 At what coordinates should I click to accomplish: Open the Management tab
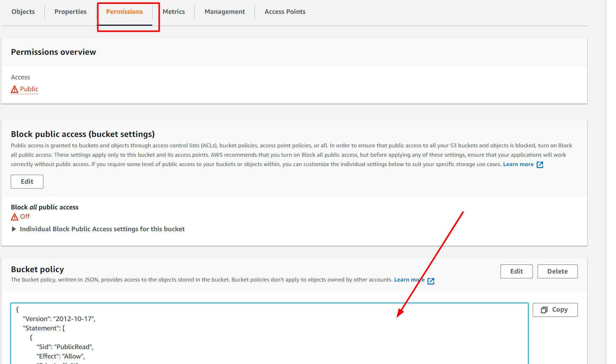225,12
